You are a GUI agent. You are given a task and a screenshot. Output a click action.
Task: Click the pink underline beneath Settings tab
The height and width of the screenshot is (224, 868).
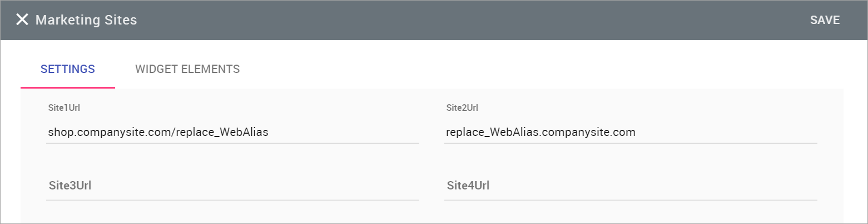[x=68, y=87]
